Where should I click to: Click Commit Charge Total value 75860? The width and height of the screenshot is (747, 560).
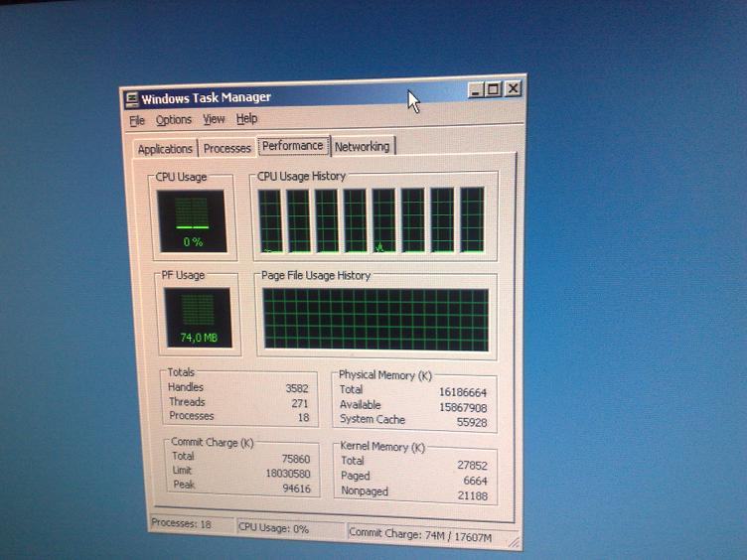296,459
